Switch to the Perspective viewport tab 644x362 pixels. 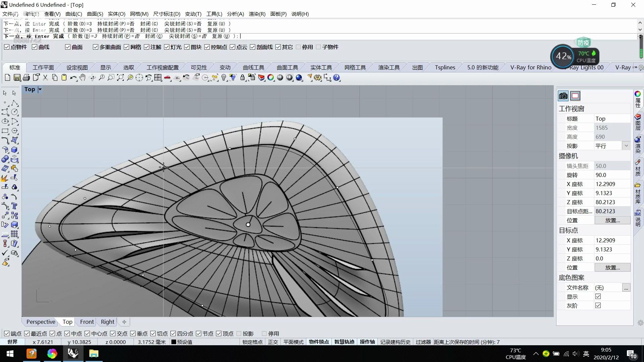pos(41,322)
